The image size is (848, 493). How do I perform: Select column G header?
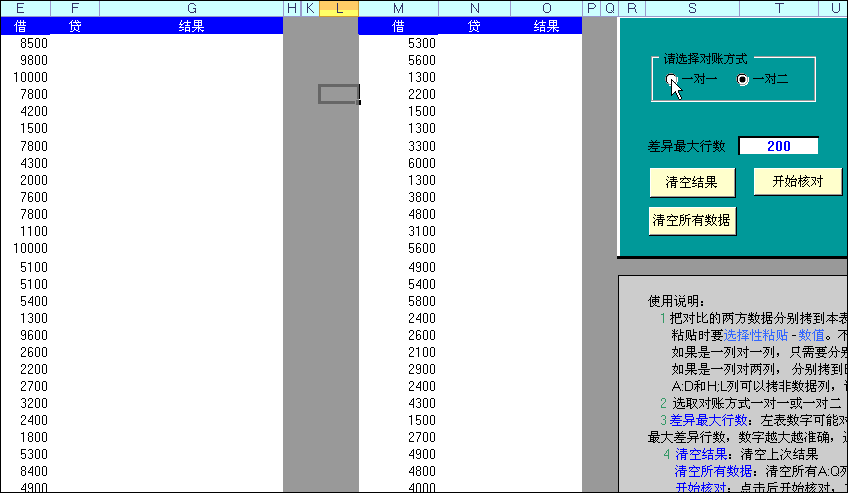coord(191,9)
